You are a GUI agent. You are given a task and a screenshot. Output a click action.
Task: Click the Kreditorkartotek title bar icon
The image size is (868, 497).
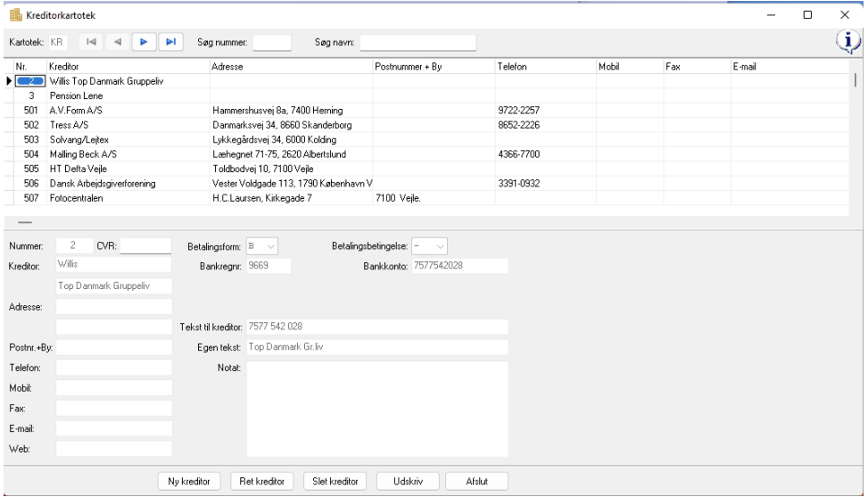(15, 15)
